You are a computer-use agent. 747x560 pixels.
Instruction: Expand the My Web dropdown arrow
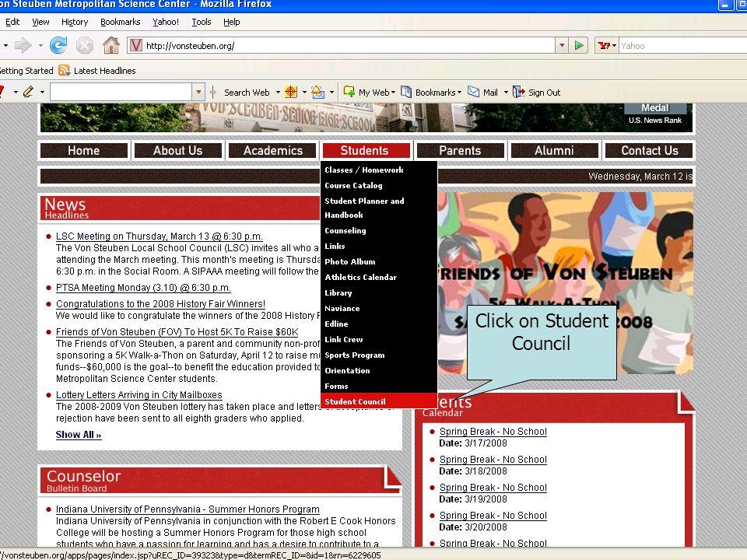pos(394,93)
